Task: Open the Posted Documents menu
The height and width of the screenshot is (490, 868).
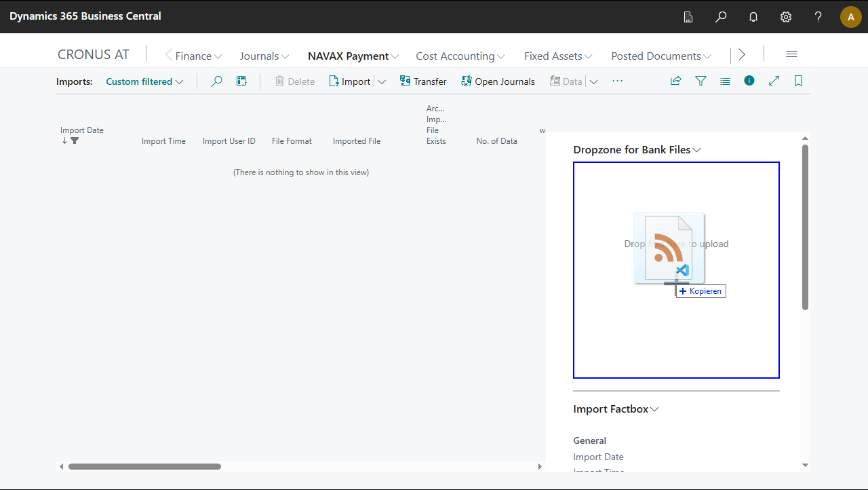Action: point(661,56)
